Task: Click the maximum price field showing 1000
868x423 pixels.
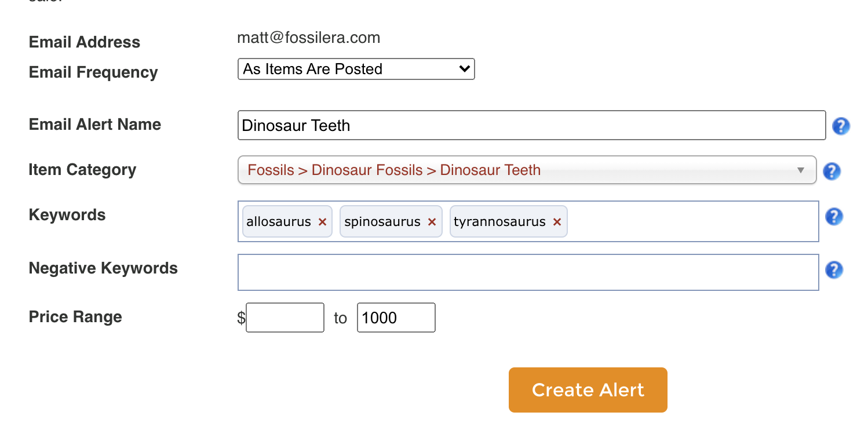Action: coord(396,318)
